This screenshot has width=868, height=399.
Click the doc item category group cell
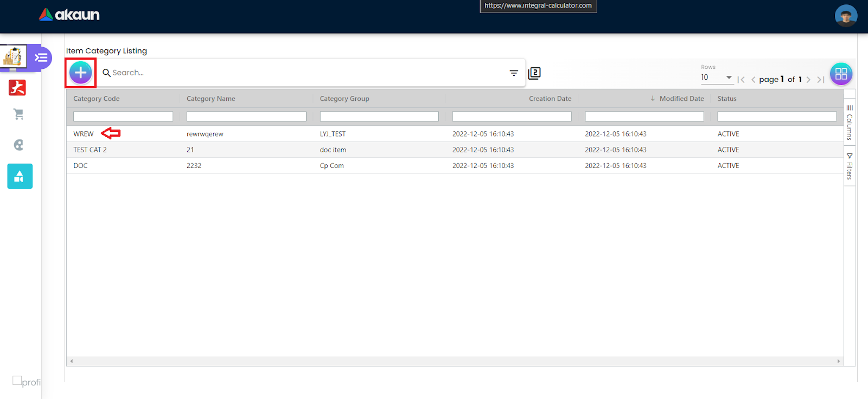tap(333, 150)
